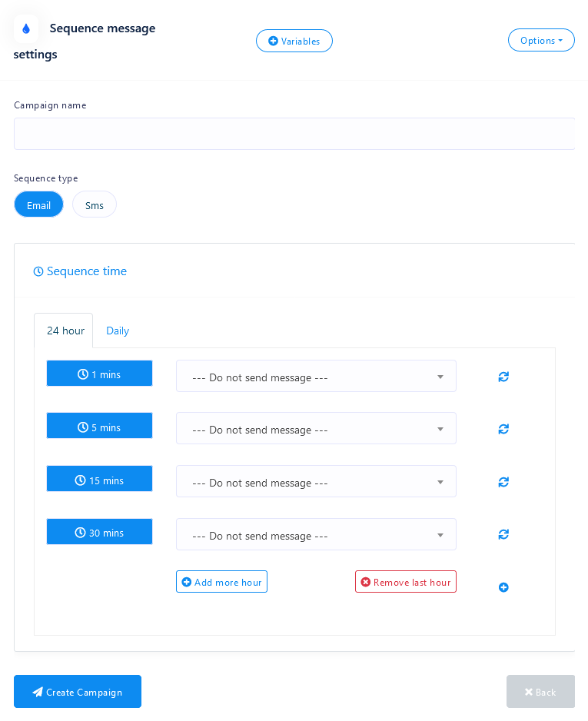Viewport: 588px width, 721px height.
Task: Switch to the Daily tab
Action: click(118, 331)
